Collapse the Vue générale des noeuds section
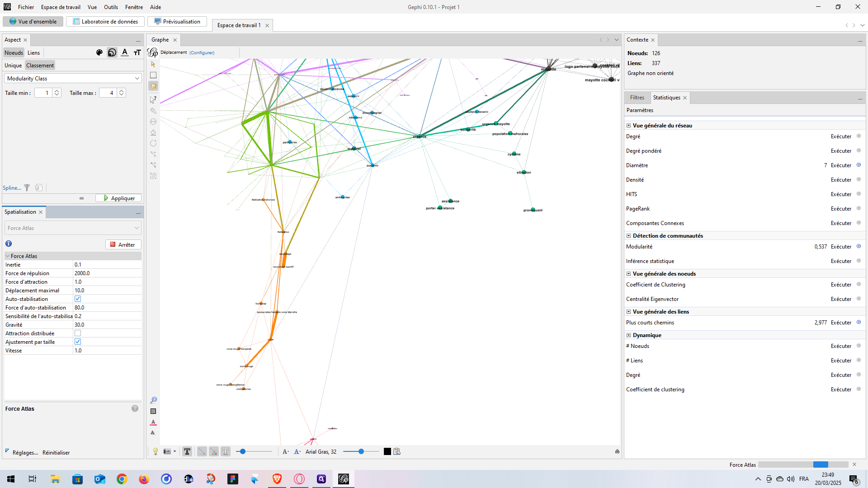The width and height of the screenshot is (868, 488). tap(628, 274)
